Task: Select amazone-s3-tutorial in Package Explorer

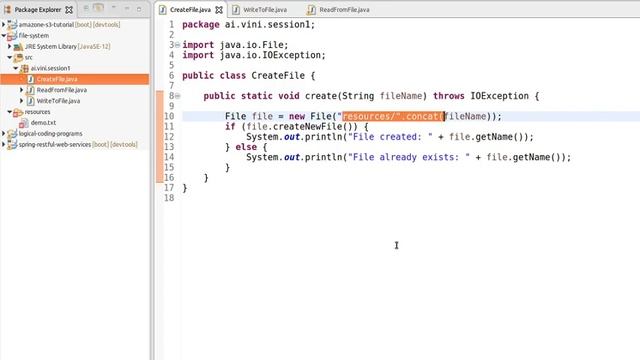Action: [46, 24]
